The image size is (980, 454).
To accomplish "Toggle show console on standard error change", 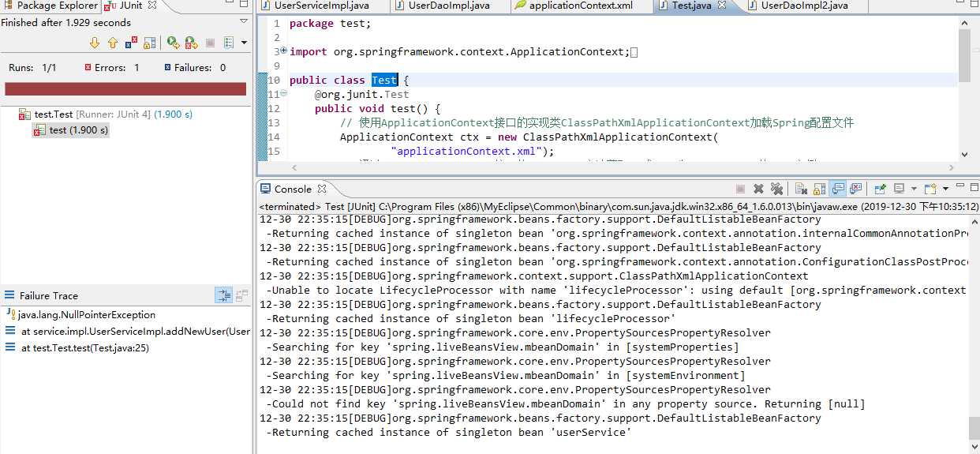I will click(856, 189).
